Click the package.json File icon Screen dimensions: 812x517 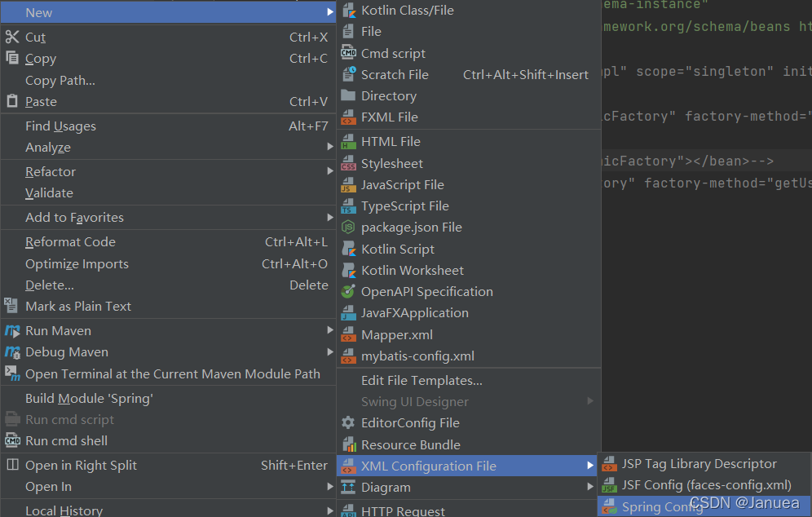coord(348,228)
